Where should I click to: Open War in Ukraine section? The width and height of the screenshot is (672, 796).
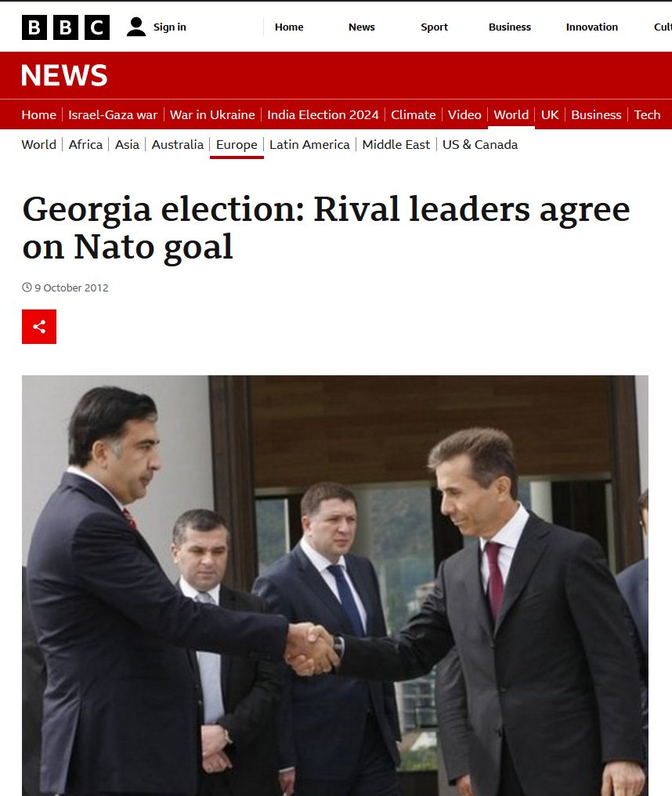(212, 114)
